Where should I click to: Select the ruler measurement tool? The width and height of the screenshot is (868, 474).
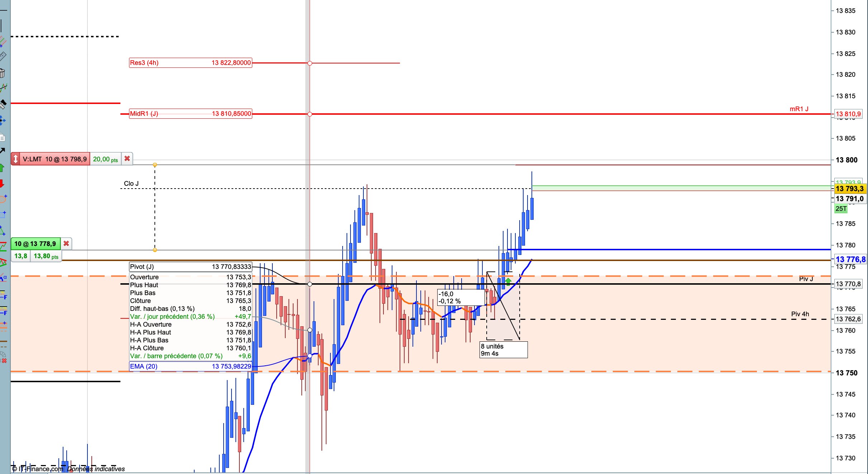point(3,56)
